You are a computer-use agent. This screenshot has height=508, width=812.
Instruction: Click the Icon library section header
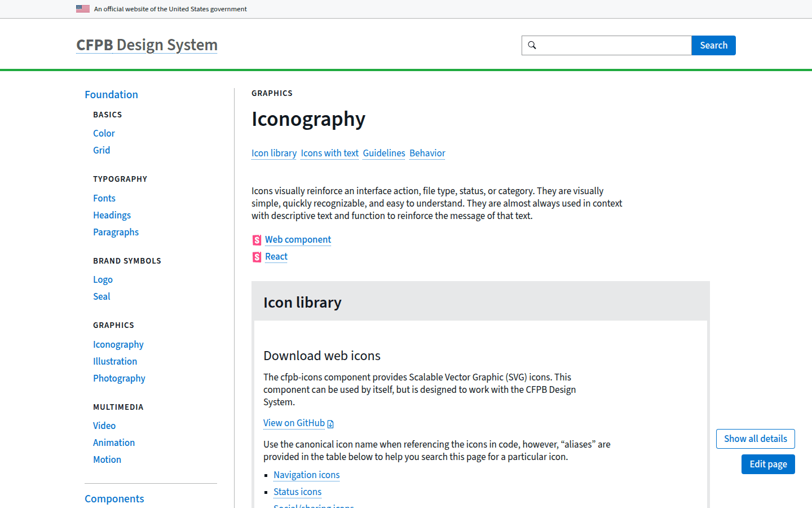point(302,303)
